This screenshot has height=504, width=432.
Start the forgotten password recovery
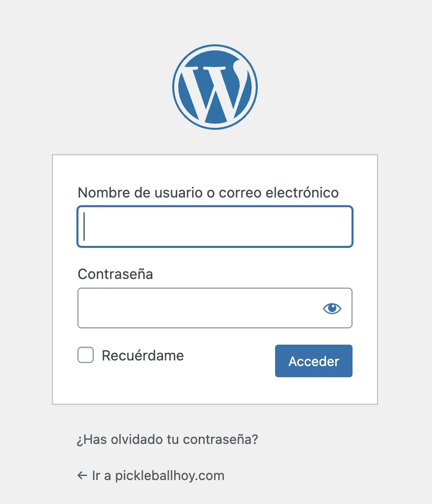point(167,439)
